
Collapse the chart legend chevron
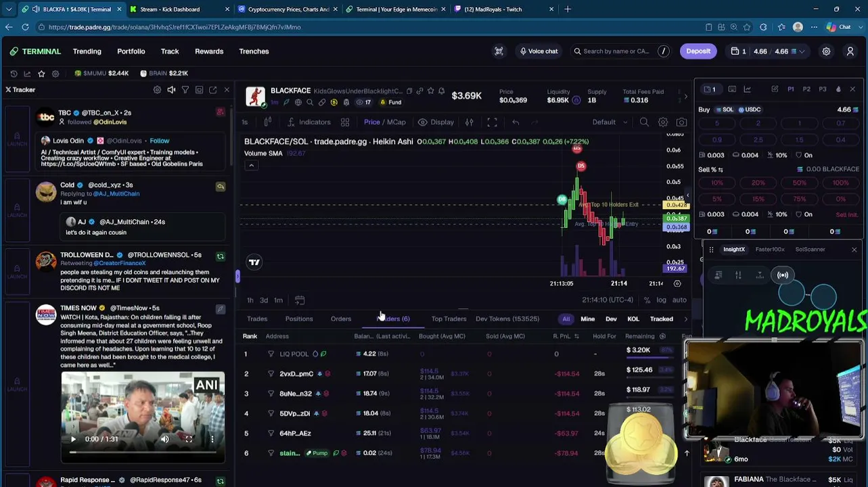[251, 166]
